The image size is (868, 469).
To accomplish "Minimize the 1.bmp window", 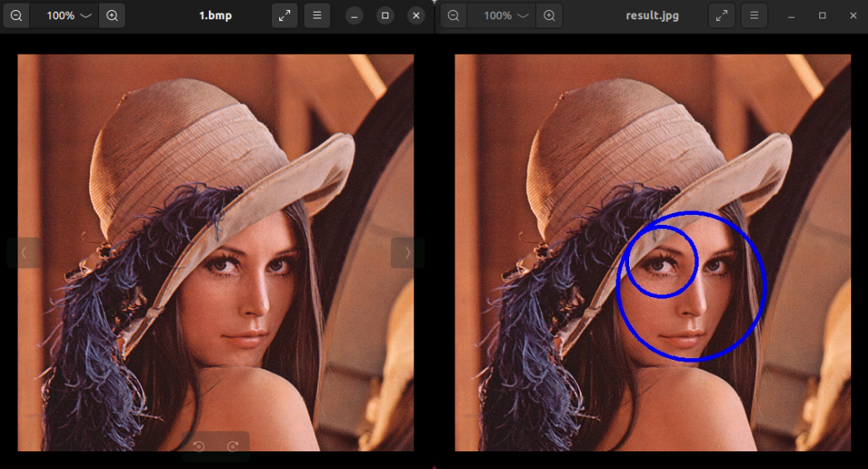I will pyautogui.click(x=354, y=15).
